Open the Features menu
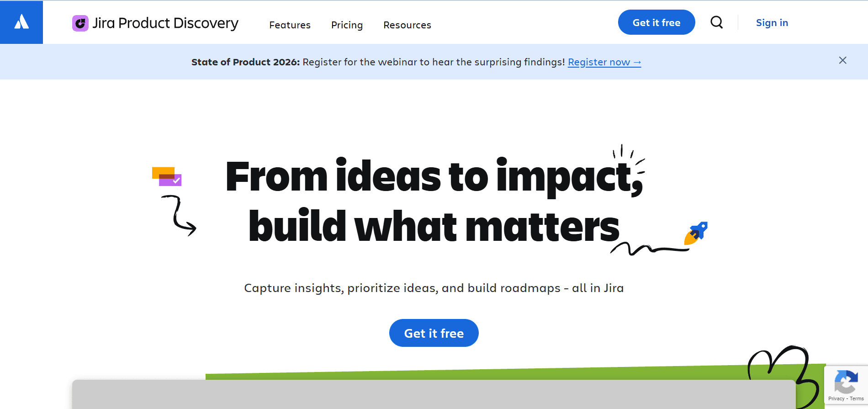This screenshot has width=868, height=409. 290,25
